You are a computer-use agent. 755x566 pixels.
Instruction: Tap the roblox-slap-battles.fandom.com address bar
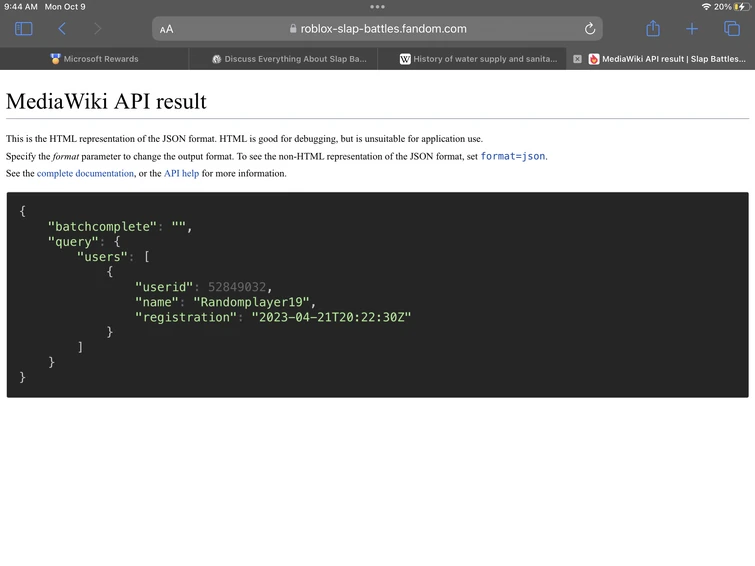point(377,29)
